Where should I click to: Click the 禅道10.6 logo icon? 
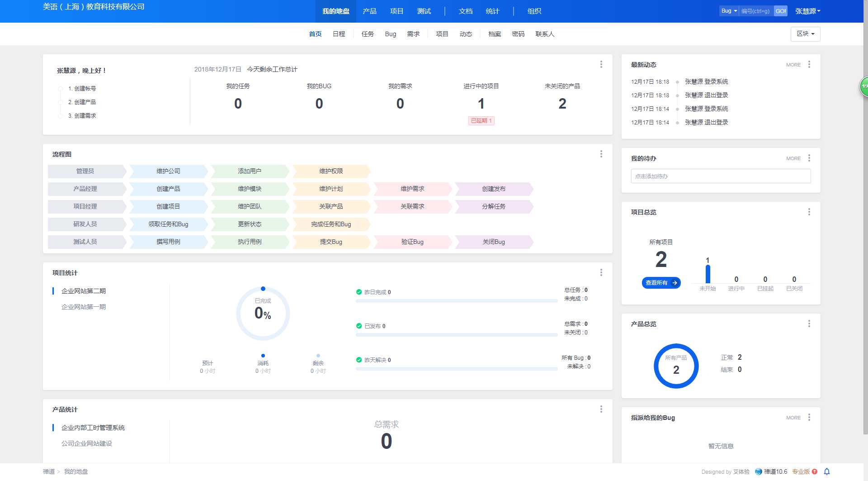[x=758, y=471]
